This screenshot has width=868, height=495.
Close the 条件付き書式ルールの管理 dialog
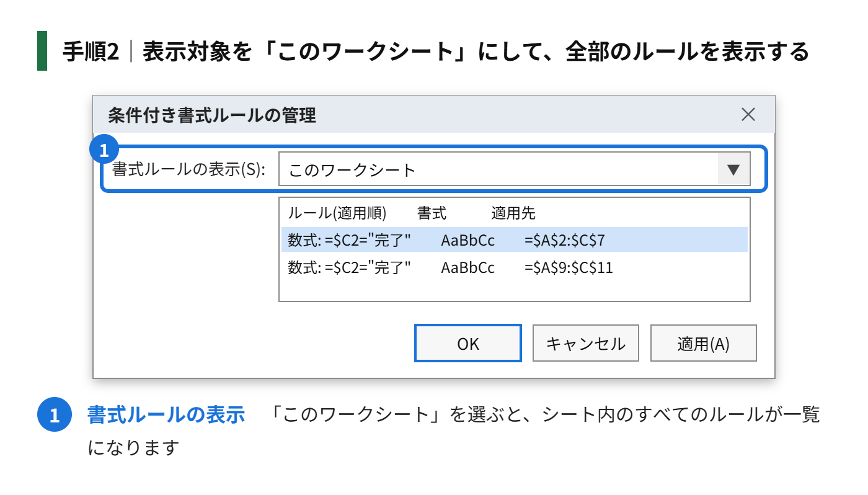coord(748,115)
